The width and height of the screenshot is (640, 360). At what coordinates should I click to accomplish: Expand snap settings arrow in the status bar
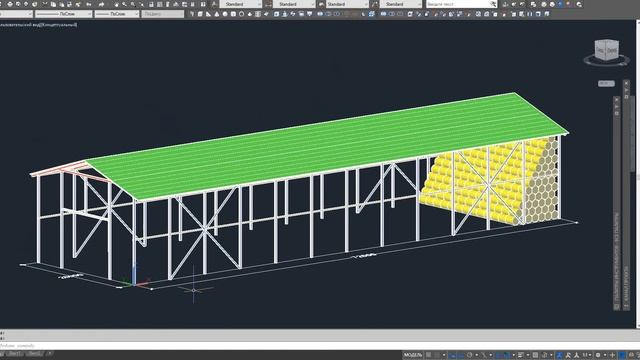point(444,355)
